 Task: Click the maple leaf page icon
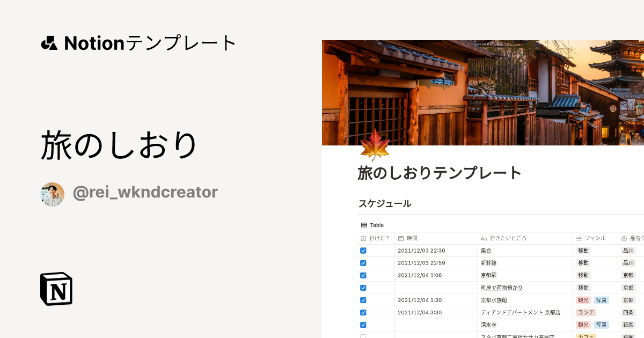click(x=375, y=145)
